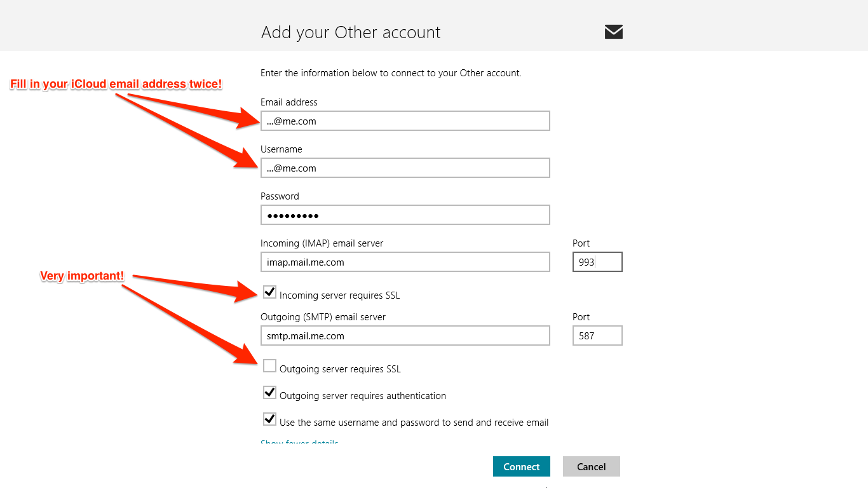Click the red Very important annotation

coord(81,276)
